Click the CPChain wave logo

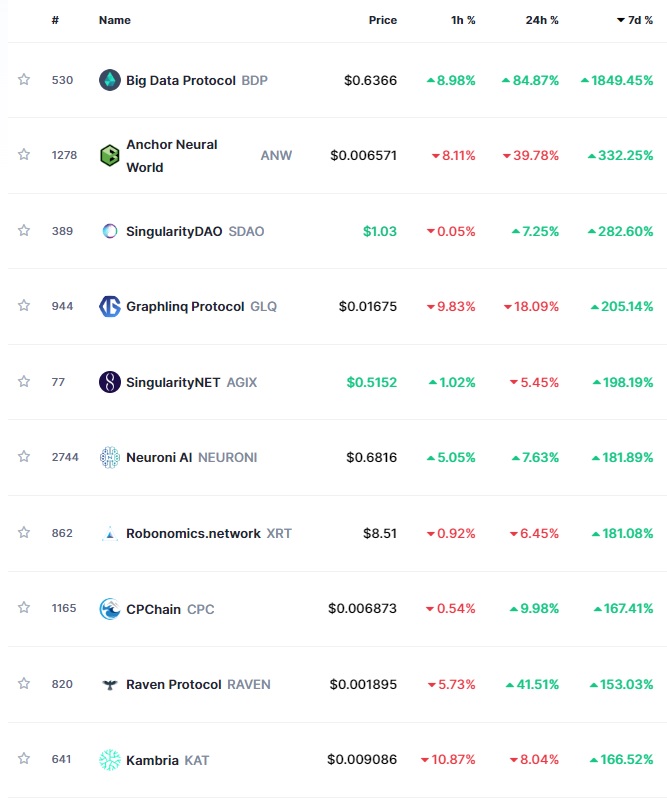pyautogui.click(x=110, y=608)
